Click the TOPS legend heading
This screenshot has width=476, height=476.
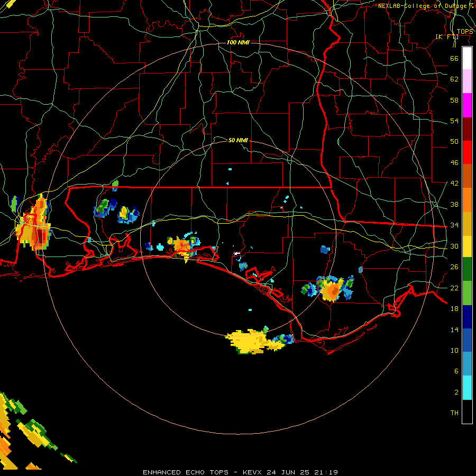pyautogui.click(x=465, y=32)
